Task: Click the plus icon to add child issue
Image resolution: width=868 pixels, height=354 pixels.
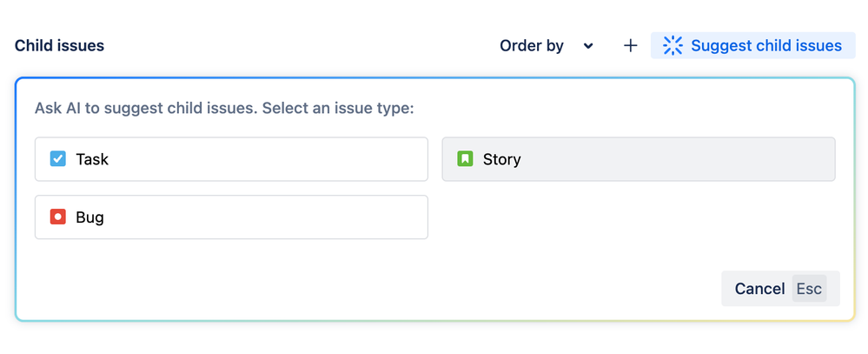Action: (x=631, y=46)
